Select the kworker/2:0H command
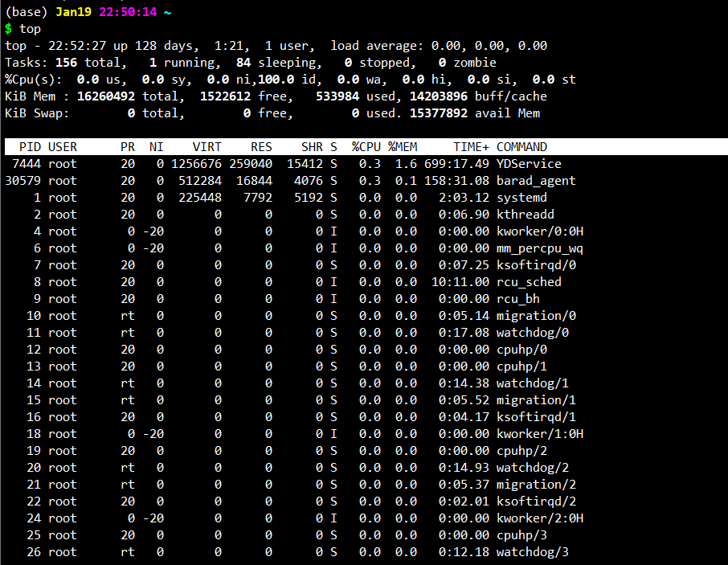This screenshot has height=565, width=728. coord(539,518)
